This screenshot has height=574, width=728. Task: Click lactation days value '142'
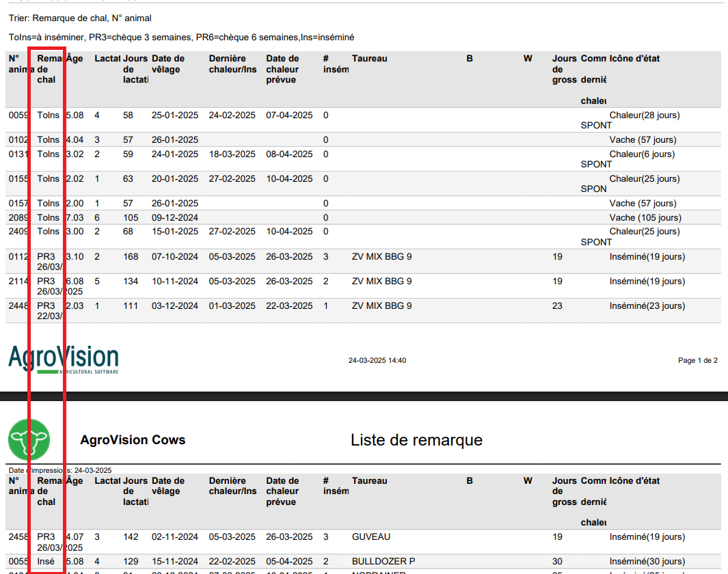coord(131,537)
